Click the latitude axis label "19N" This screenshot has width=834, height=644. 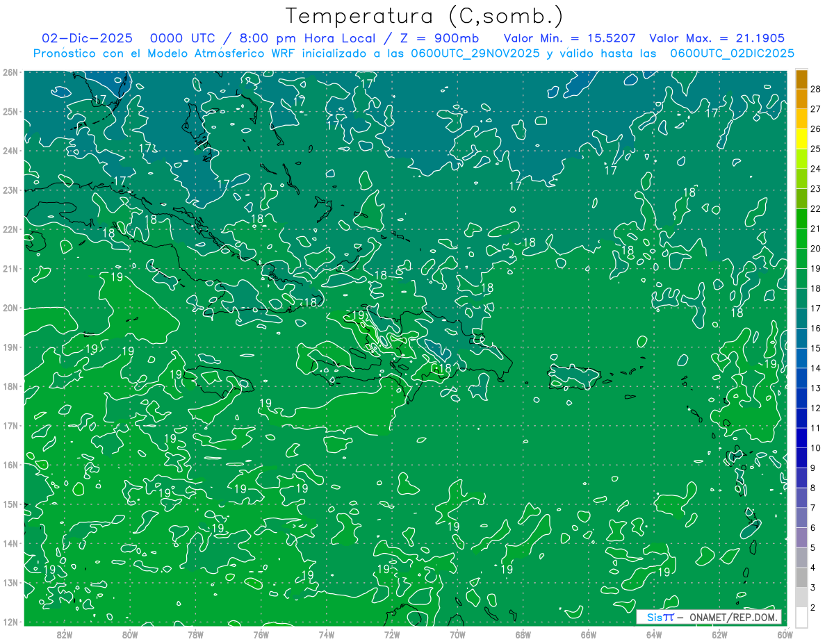click(10, 347)
